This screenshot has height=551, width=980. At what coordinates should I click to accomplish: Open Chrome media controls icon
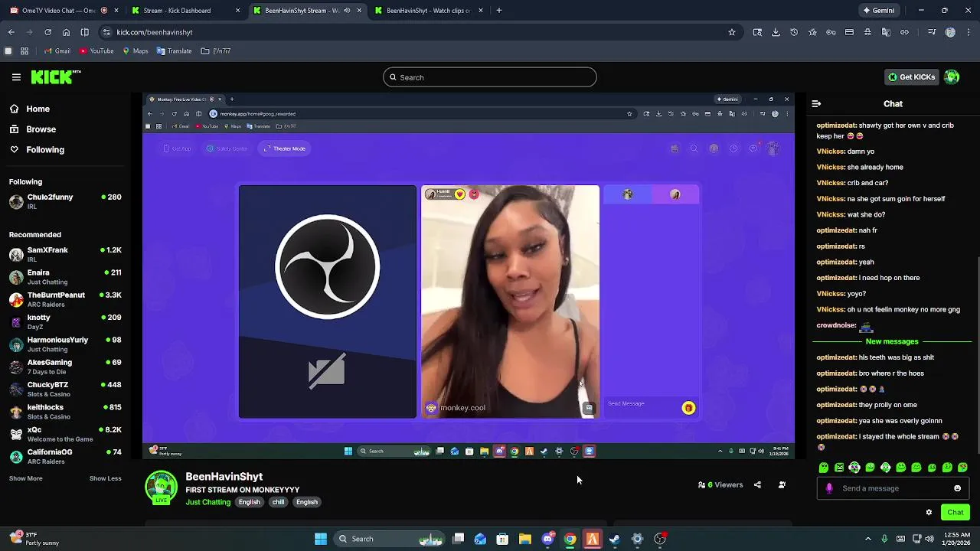coord(932,32)
